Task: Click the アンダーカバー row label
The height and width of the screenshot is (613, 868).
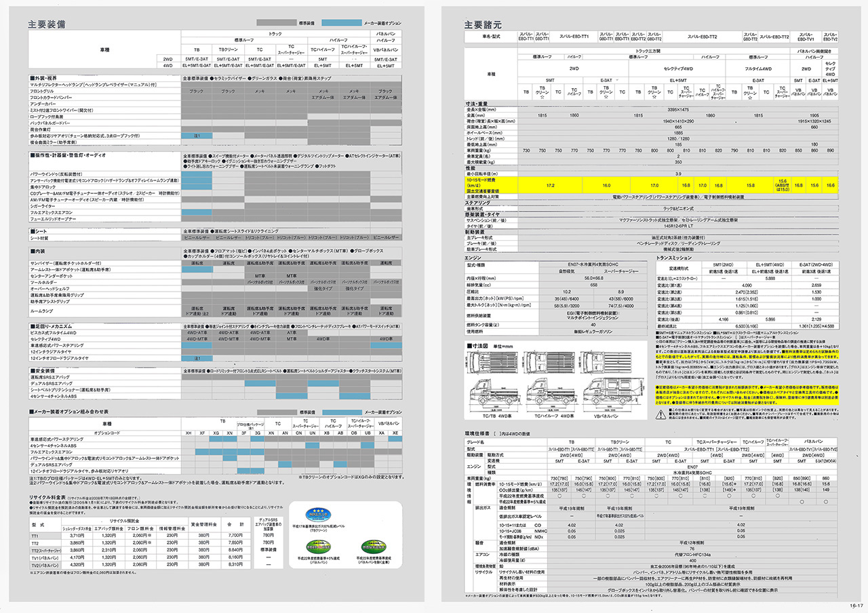Action: 43,104
